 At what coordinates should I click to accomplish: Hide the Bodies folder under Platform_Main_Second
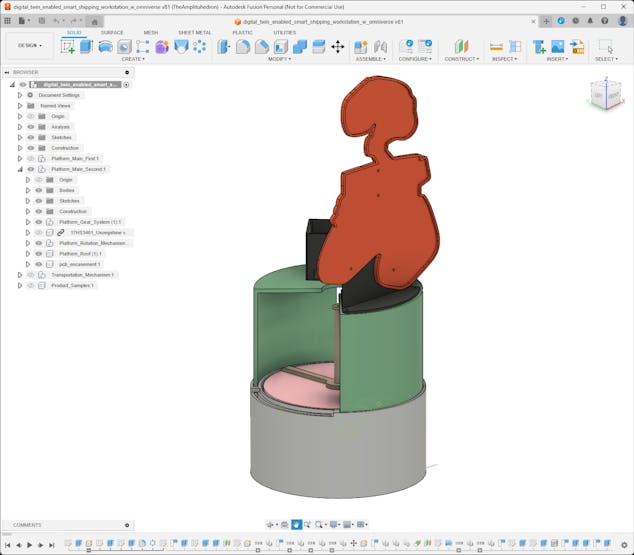pyautogui.click(x=39, y=190)
